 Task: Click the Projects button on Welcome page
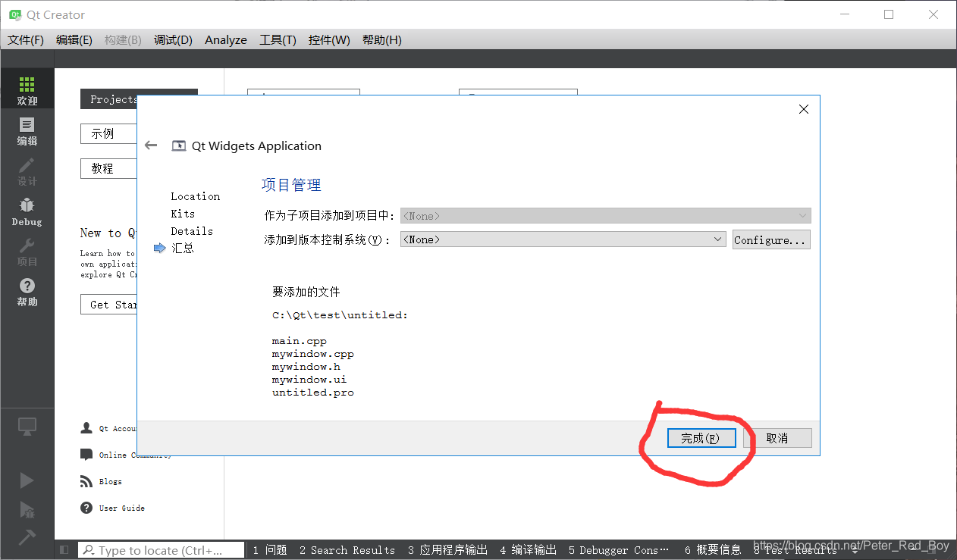click(x=109, y=99)
